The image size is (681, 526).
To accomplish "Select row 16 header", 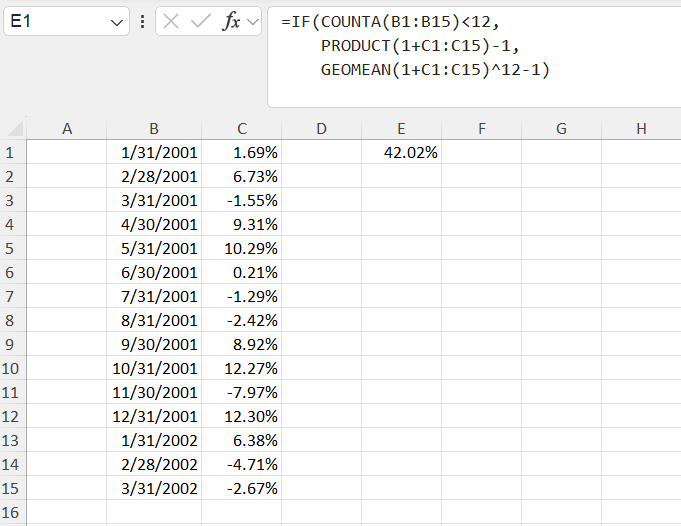I will coord(12,512).
